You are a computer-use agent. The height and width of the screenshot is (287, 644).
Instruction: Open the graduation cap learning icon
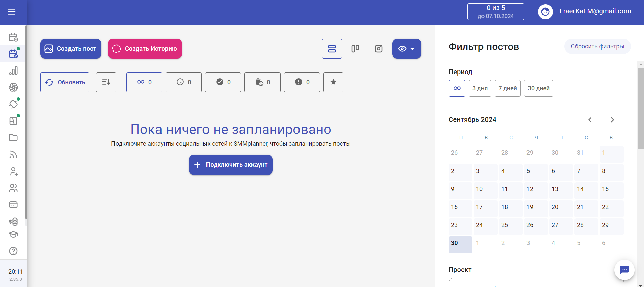click(x=13, y=234)
